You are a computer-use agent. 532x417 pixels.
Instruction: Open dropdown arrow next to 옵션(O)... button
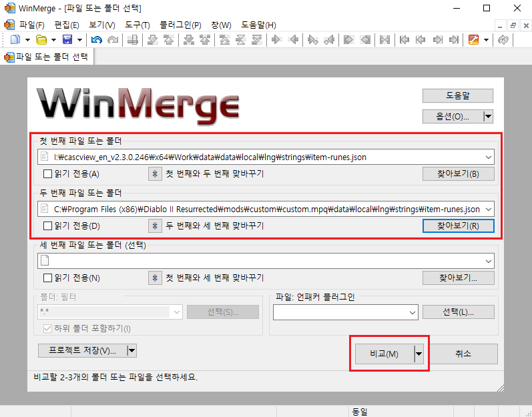pos(488,117)
